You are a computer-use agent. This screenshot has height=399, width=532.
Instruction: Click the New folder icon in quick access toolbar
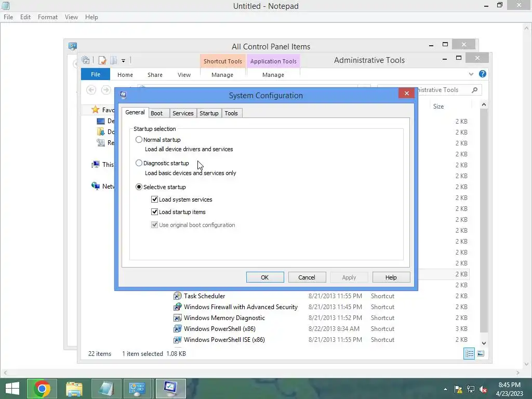(x=114, y=60)
